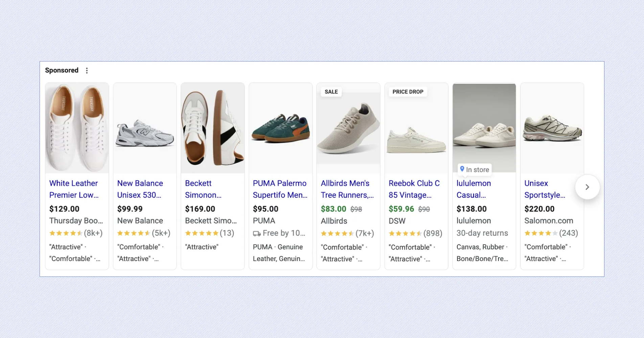
Task: Open the PUMA Palermo Supertifo product page
Action: (x=280, y=189)
